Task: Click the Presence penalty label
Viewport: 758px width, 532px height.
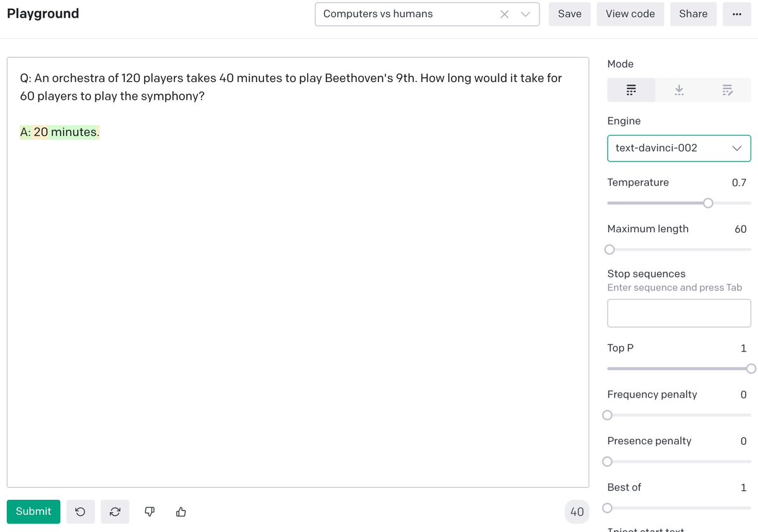Action: (649, 440)
